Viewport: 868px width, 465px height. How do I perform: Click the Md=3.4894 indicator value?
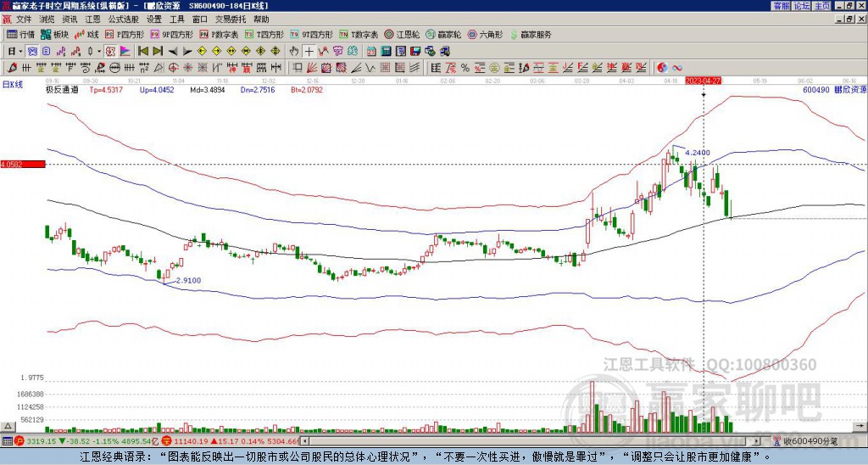208,89
